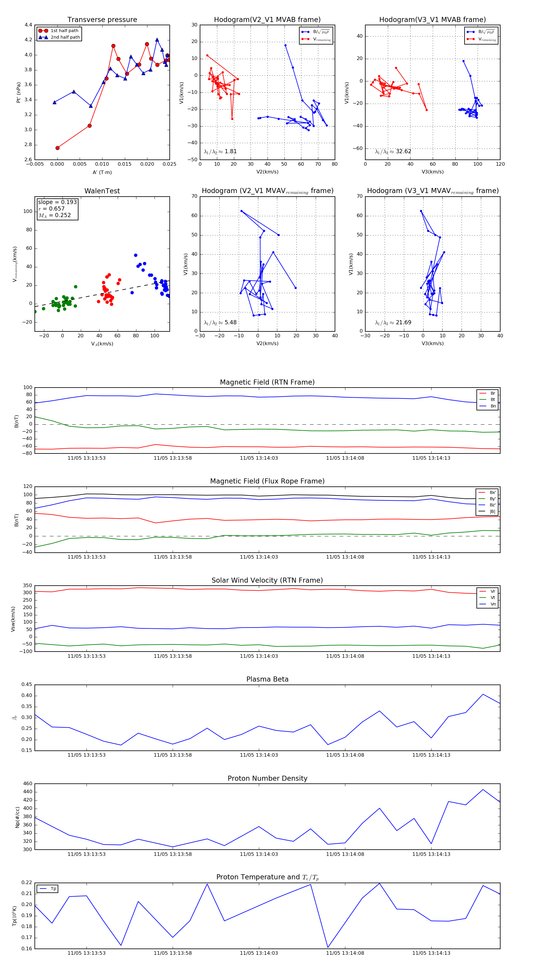Select the 'Vr' legend entry
Screen dimensions: 535x980
[487, 591]
